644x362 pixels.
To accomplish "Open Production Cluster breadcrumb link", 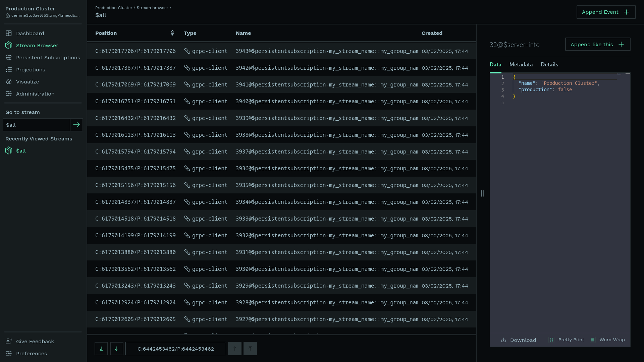I will pos(114,8).
